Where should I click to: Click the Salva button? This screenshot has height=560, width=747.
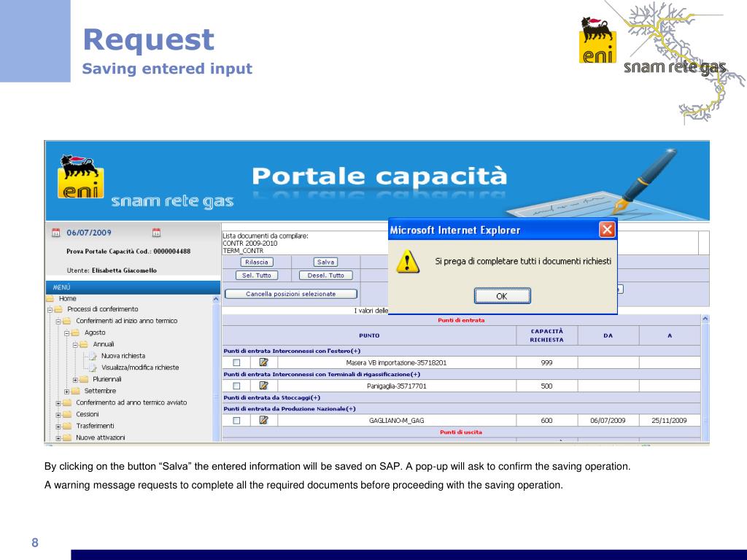[x=326, y=262]
